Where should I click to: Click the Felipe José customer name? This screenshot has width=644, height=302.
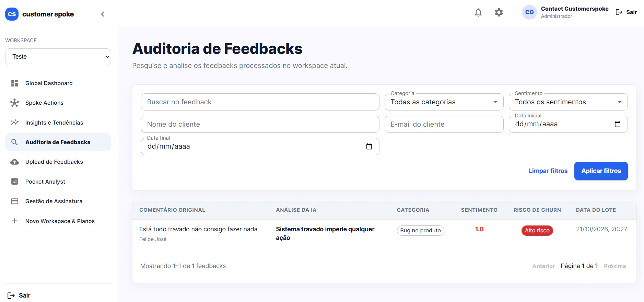[x=153, y=239]
